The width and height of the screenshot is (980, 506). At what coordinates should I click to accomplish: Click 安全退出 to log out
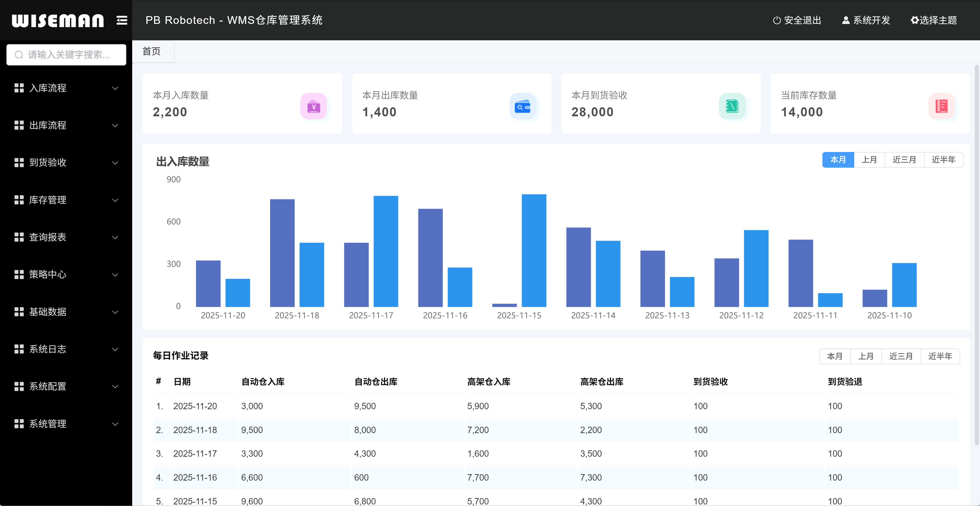(797, 20)
